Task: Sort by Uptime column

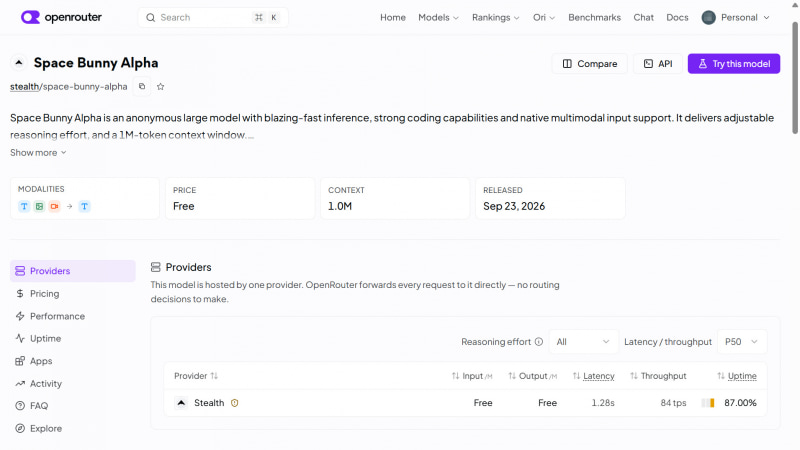Action: pyautogui.click(x=737, y=376)
